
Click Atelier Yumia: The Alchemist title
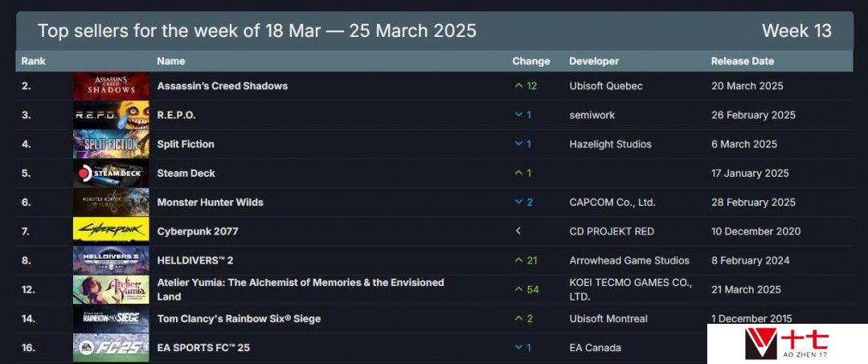301,289
